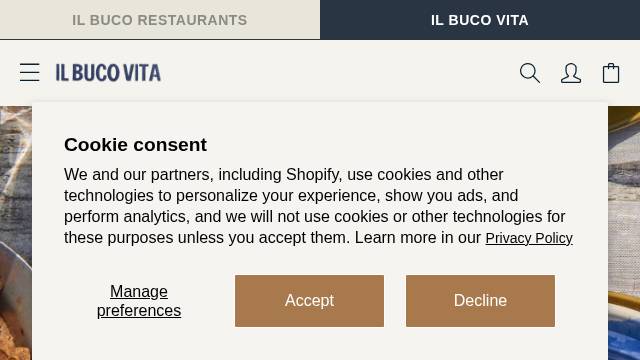Click the search magnifier icon
The height and width of the screenshot is (360, 640).
530,73
